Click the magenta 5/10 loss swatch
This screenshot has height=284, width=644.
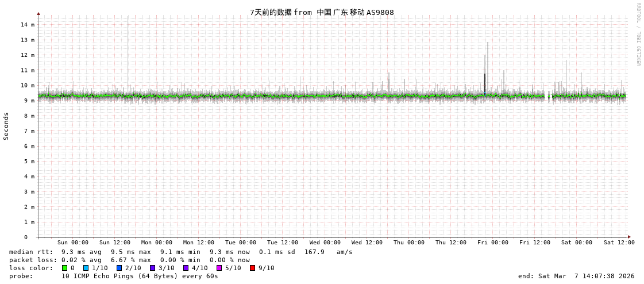(219, 268)
